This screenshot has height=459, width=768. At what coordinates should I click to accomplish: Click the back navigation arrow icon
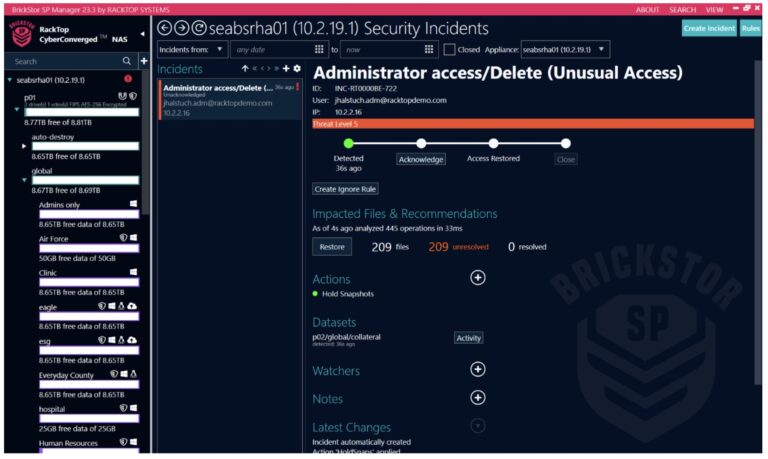pyautogui.click(x=165, y=28)
